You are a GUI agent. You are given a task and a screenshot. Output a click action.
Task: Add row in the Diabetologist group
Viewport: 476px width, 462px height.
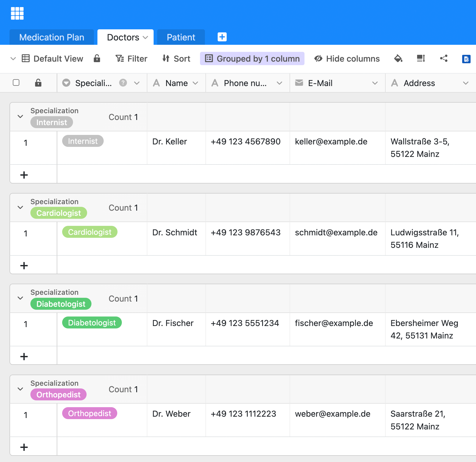coord(24,356)
